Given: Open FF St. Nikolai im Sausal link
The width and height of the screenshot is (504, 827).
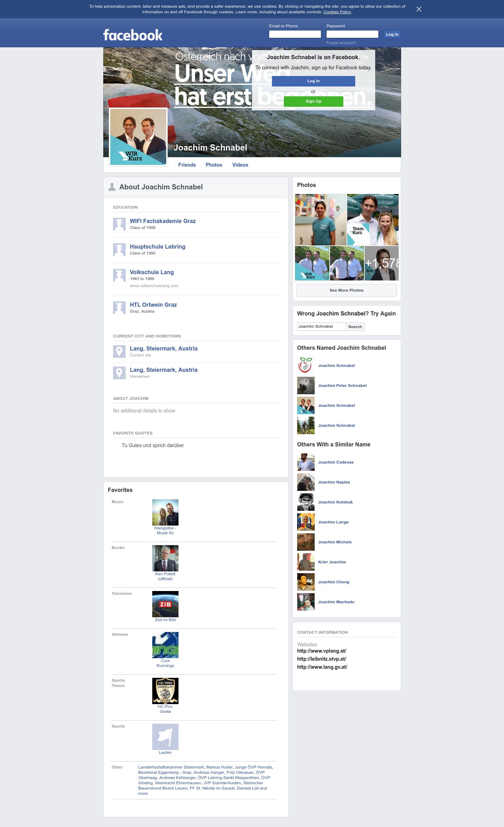Looking at the screenshot, I should pyautogui.click(x=212, y=788).
